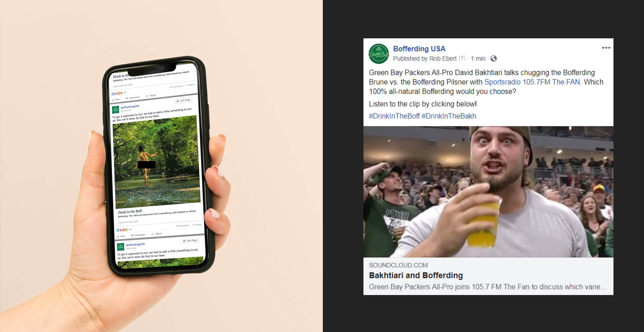The height and width of the screenshot is (332, 644).
Task: Open the forest stream ad image on the phone
Action: point(156,162)
